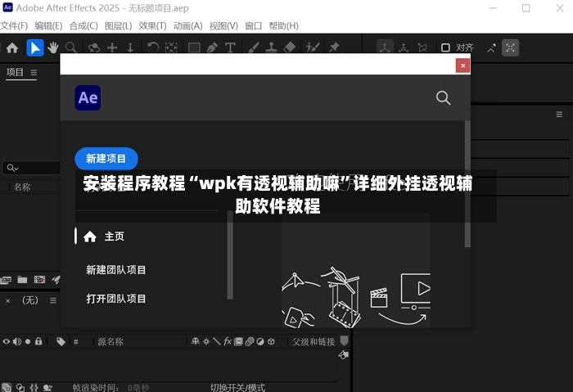Click the fx effects switch column icon
573x392 pixels.
click(x=228, y=341)
